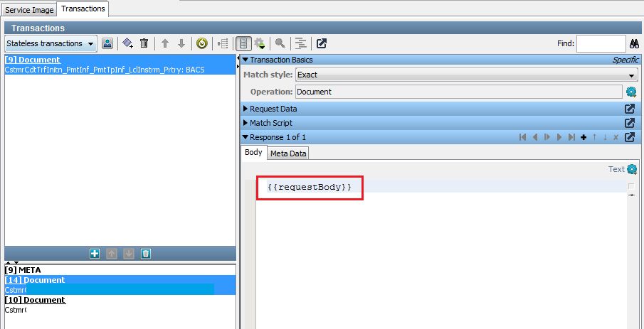
Task: Click the user profile icon in Transactions toolbar
Action: pos(107,43)
